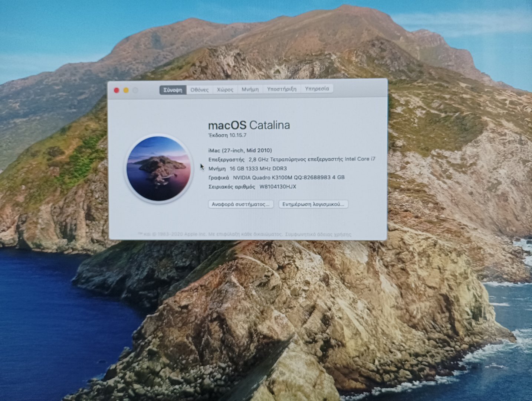Click the Αναφορά συστήματος button
532x401 pixels.
[241, 204]
